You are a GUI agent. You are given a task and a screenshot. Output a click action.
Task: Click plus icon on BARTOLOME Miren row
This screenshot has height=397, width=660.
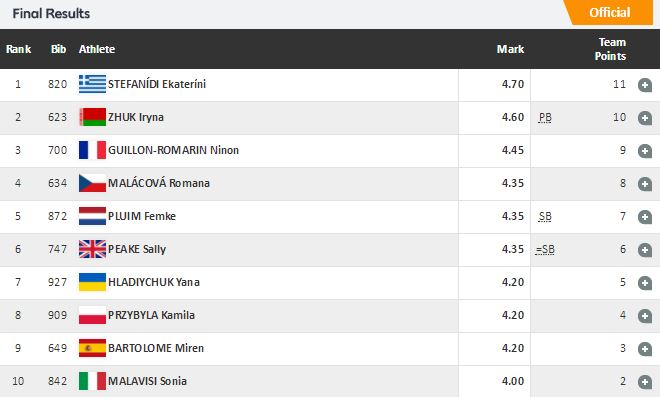point(645,349)
